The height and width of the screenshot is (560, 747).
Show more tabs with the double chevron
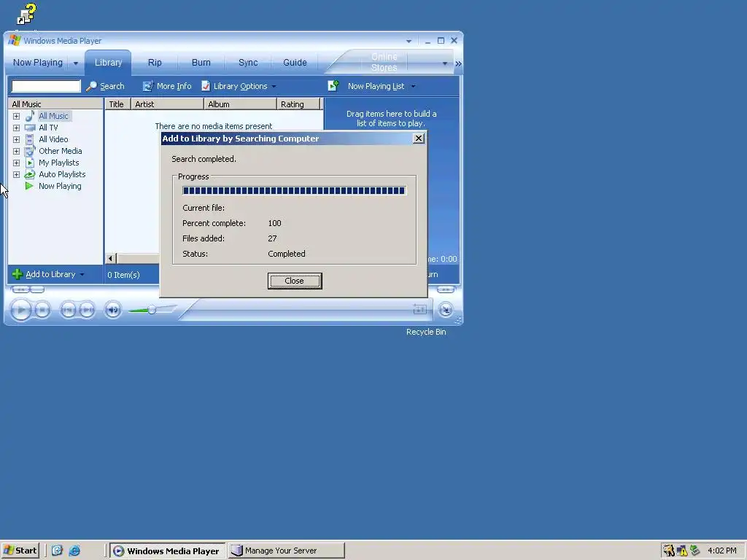tap(458, 63)
